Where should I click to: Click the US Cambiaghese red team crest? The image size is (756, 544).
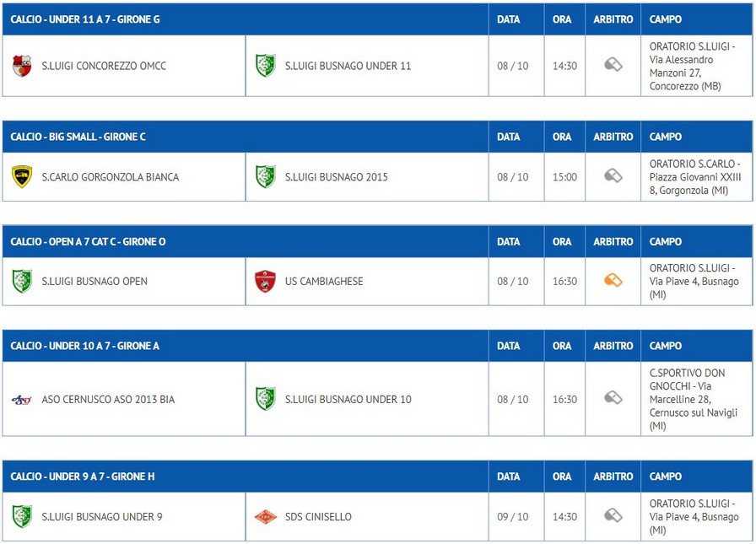click(x=265, y=282)
